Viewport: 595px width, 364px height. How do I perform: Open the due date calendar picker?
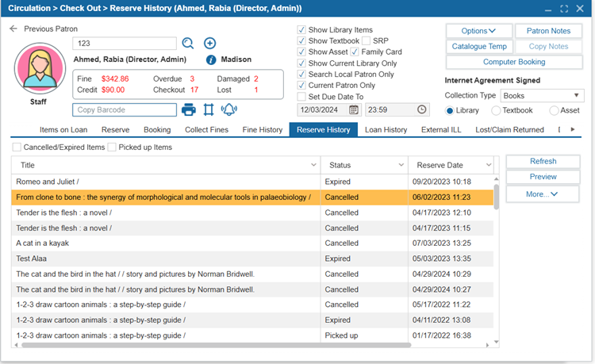(354, 109)
